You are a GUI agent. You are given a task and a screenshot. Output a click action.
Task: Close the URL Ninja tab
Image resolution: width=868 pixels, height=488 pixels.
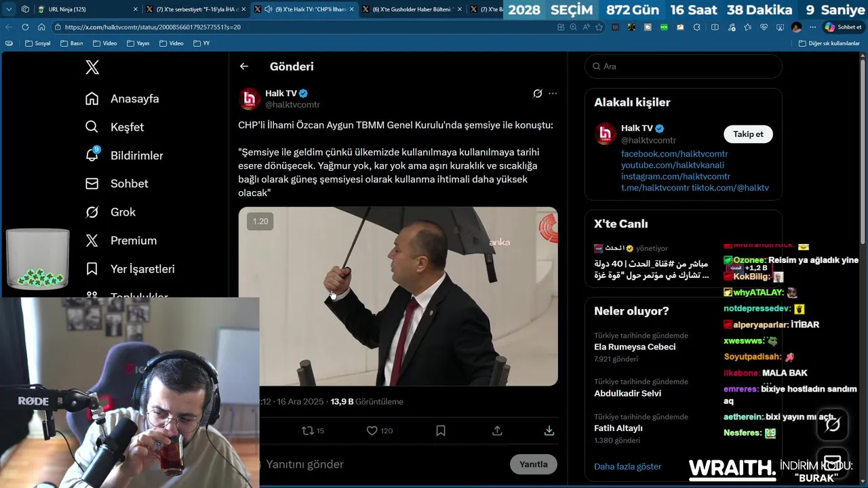point(135,9)
